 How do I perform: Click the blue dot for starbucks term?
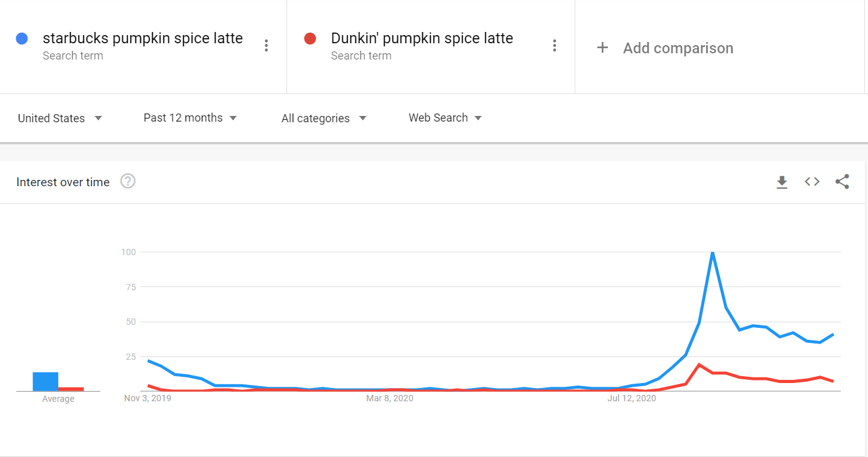coord(22,39)
